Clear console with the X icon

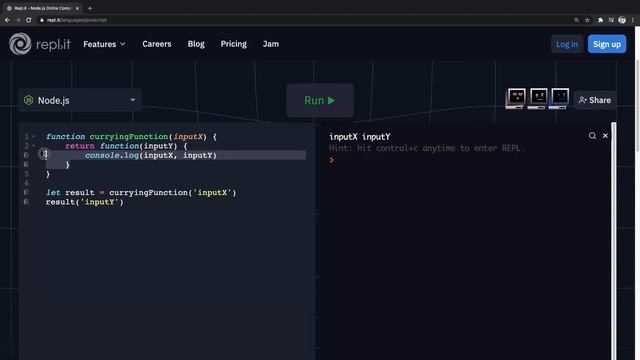605,136
